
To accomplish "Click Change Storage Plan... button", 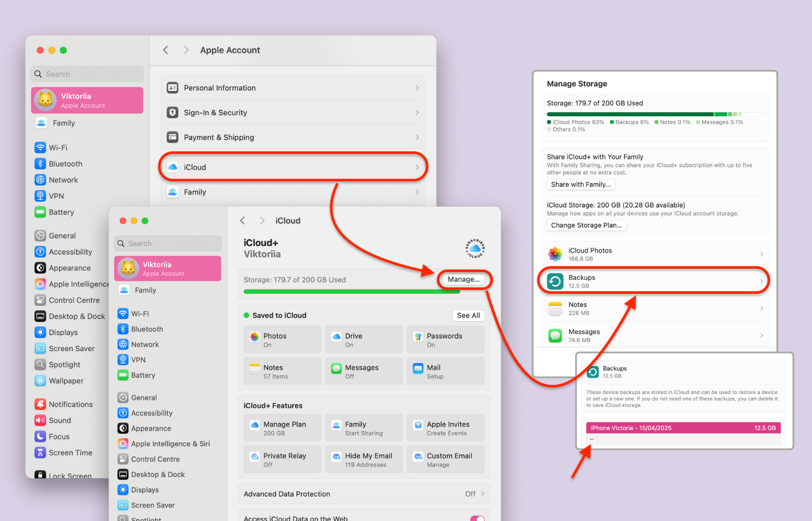I will (x=586, y=225).
